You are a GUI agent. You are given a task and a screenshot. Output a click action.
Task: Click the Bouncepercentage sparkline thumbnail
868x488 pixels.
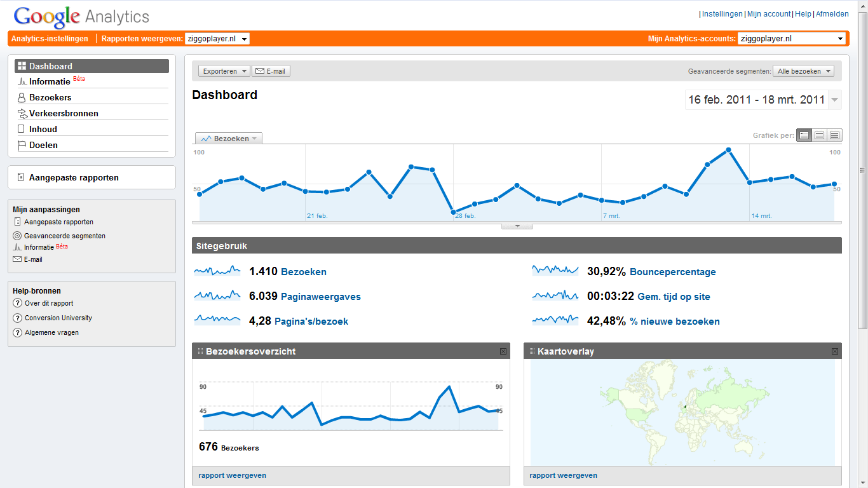[x=555, y=271]
